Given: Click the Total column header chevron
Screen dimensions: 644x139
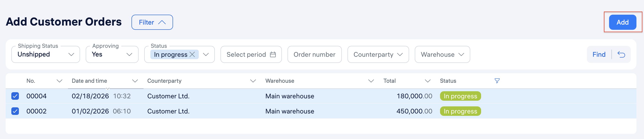Looking at the screenshot, I should tap(428, 81).
